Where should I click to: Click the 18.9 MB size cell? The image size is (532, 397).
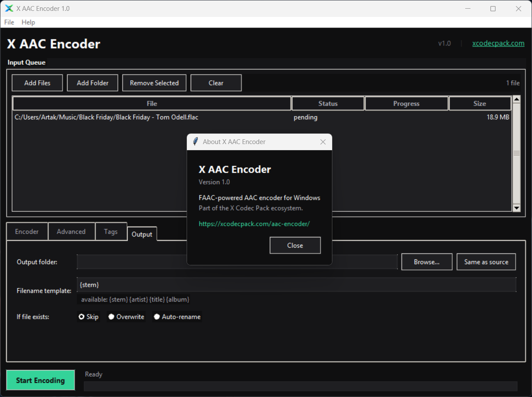tap(498, 117)
